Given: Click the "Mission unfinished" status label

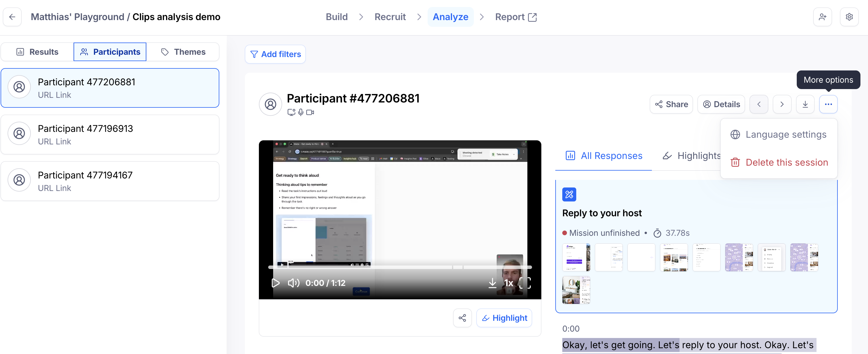Looking at the screenshot, I should [x=604, y=233].
